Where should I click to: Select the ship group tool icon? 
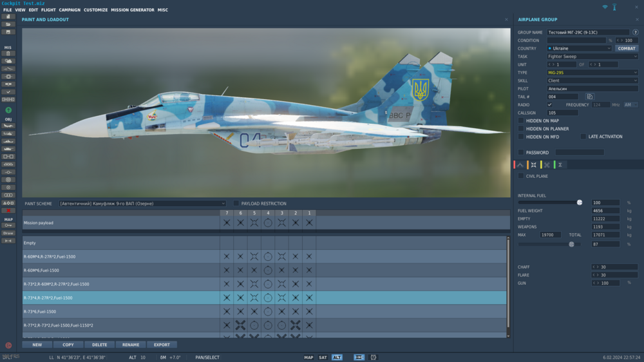point(8,141)
